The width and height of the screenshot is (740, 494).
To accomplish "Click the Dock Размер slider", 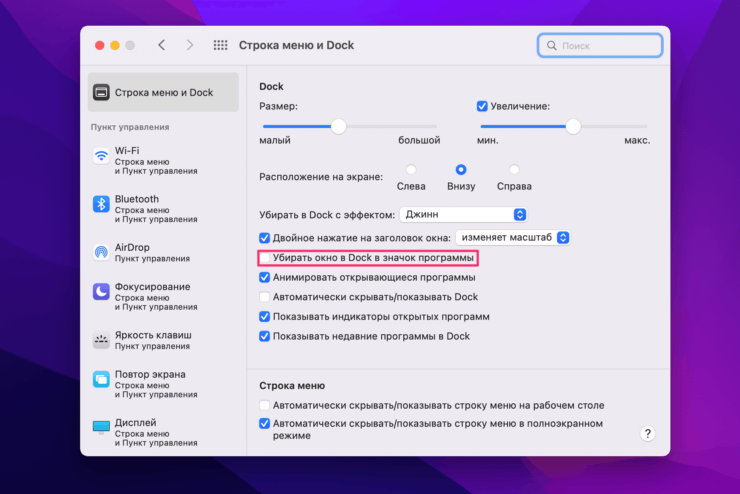I will pyautogui.click(x=338, y=127).
